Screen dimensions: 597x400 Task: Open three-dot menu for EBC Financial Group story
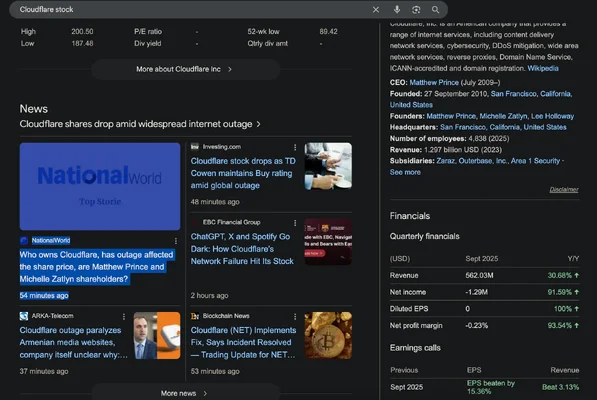click(295, 223)
